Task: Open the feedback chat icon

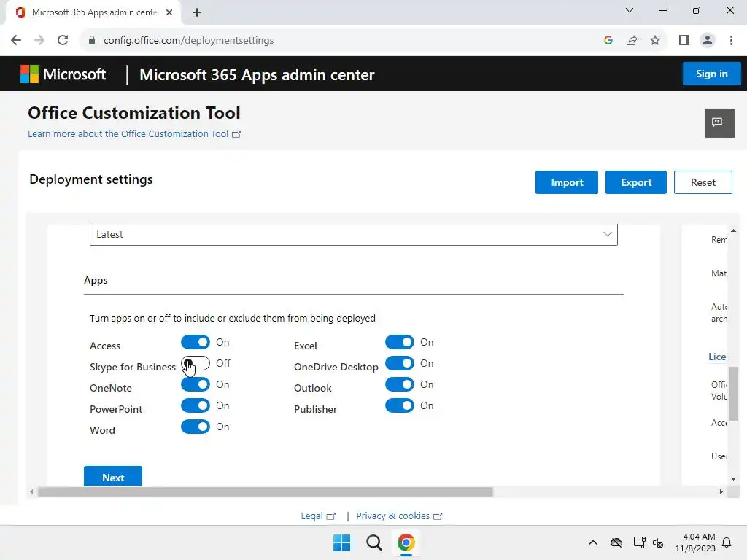Action: point(719,122)
